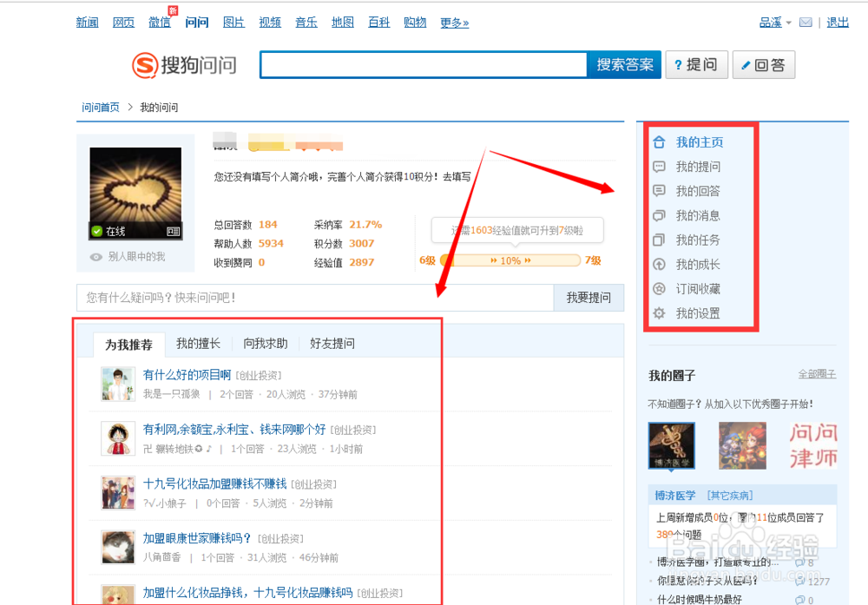
Task: Click avatar of user 我是一只孤狼
Action: [118, 384]
